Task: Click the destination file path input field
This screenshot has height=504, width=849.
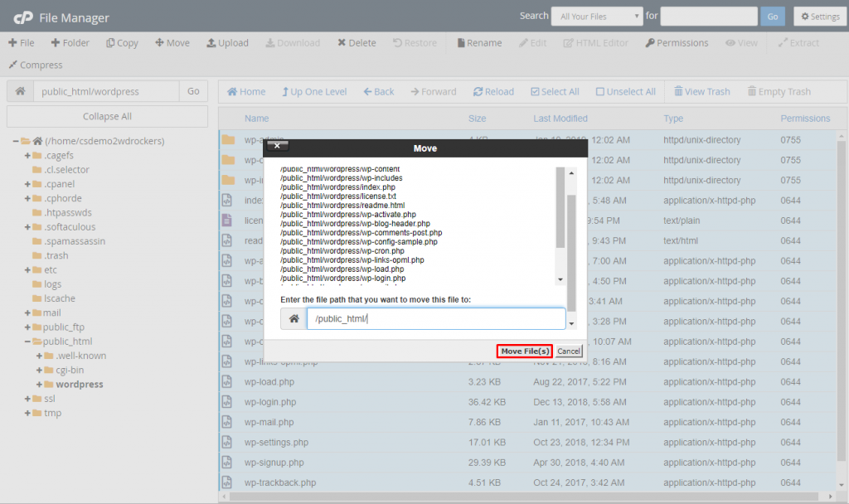Action: click(x=435, y=318)
